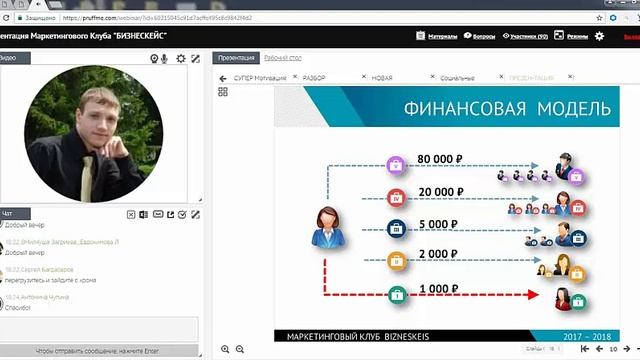Click the 2 000 ₽ yellow briefcase icon
Image resolution: width=640 pixels, height=360 pixels.
[x=396, y=261]
